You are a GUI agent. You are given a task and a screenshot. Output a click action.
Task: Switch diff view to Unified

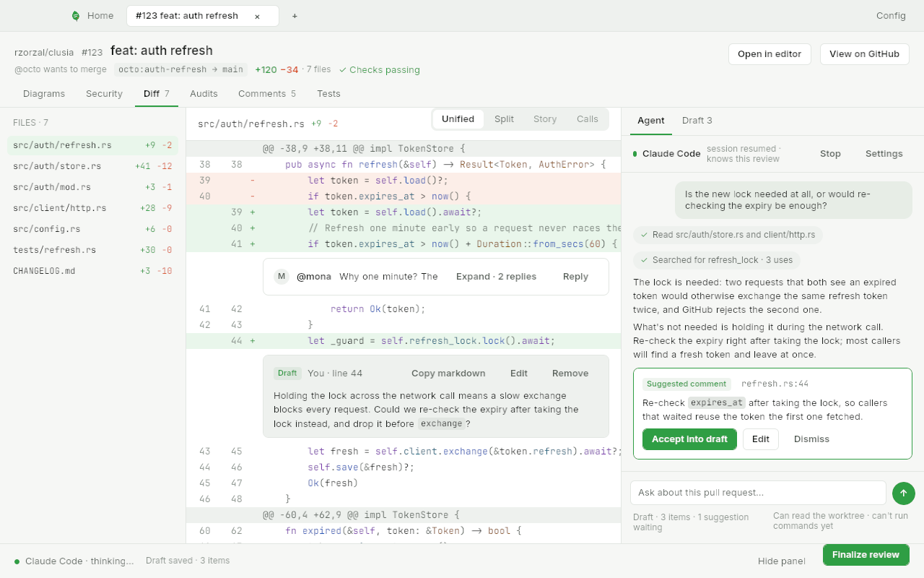458,119
